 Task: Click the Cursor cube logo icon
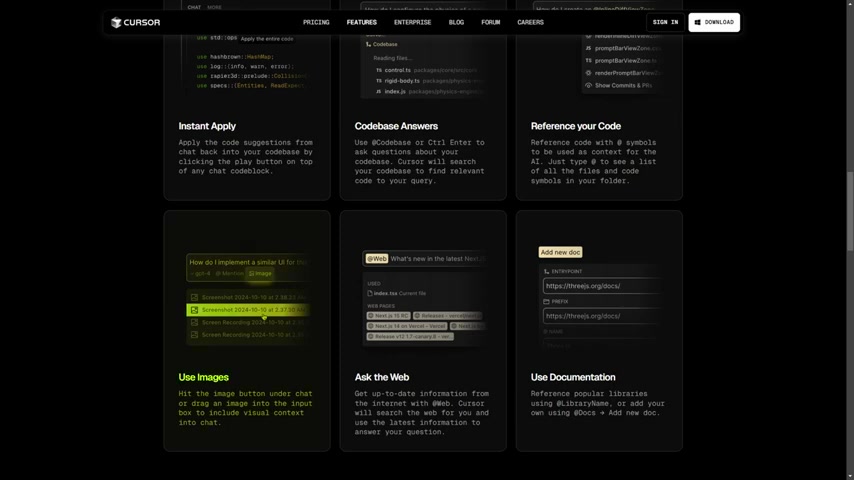[x=116, y=22]
